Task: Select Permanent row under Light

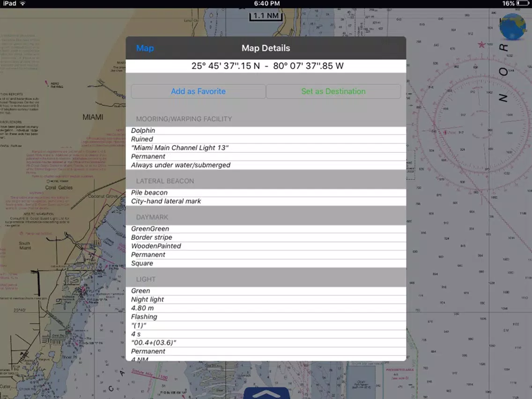Action: (266, 352)
